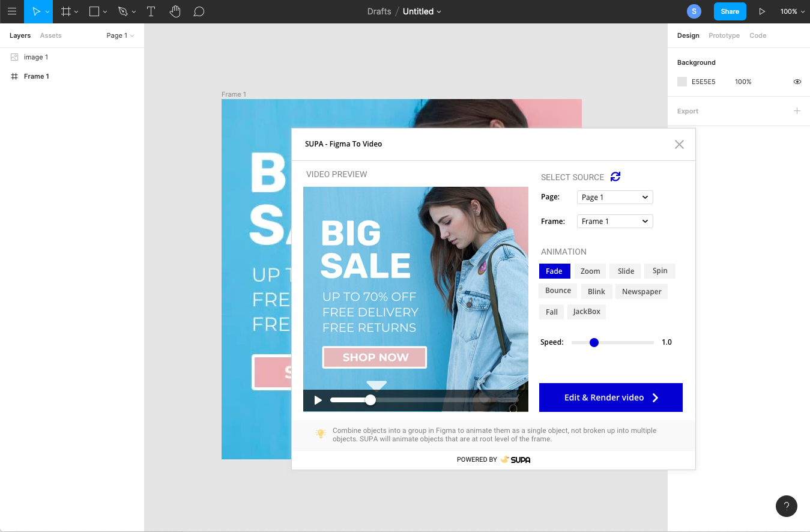Open the Comment tool

(199, 11)
